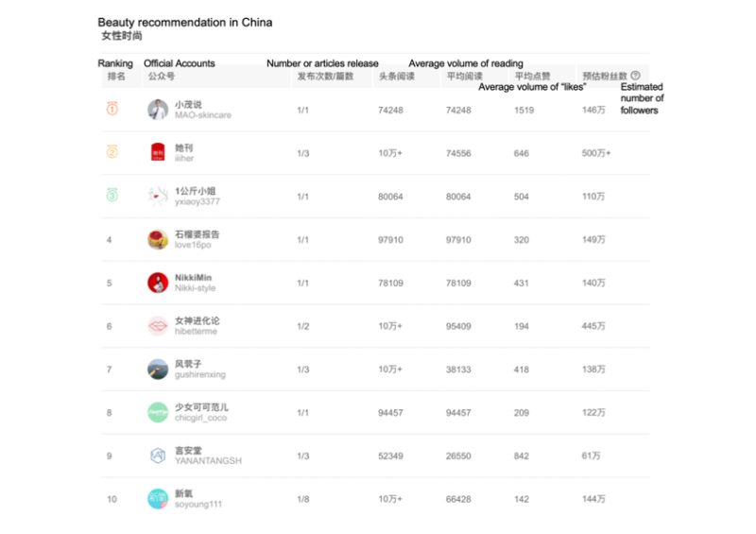
Task: Click the Nikki-style red avatar
Action: (158, 283)
